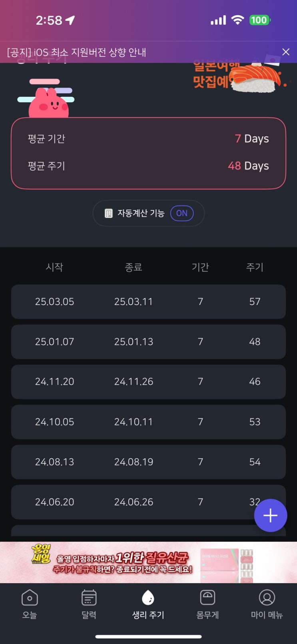This screenshot has width=297, height=644.
Task: Open the record ending 24.10.11
Action: point(148,422)
